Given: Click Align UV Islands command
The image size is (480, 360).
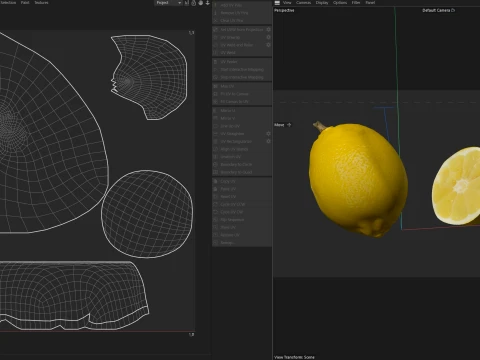Looking at the screenshot, I should 242,149.
